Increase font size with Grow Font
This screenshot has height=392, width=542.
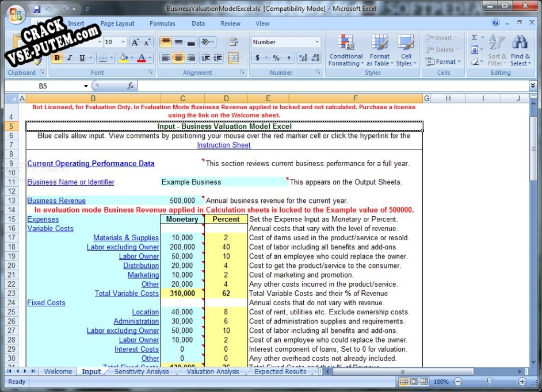(135, 42)
